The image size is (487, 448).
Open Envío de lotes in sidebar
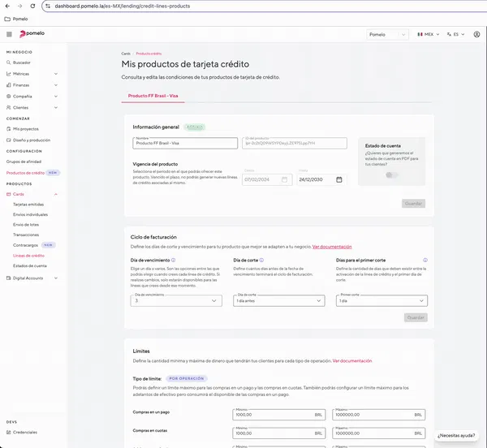click(26, 225)
